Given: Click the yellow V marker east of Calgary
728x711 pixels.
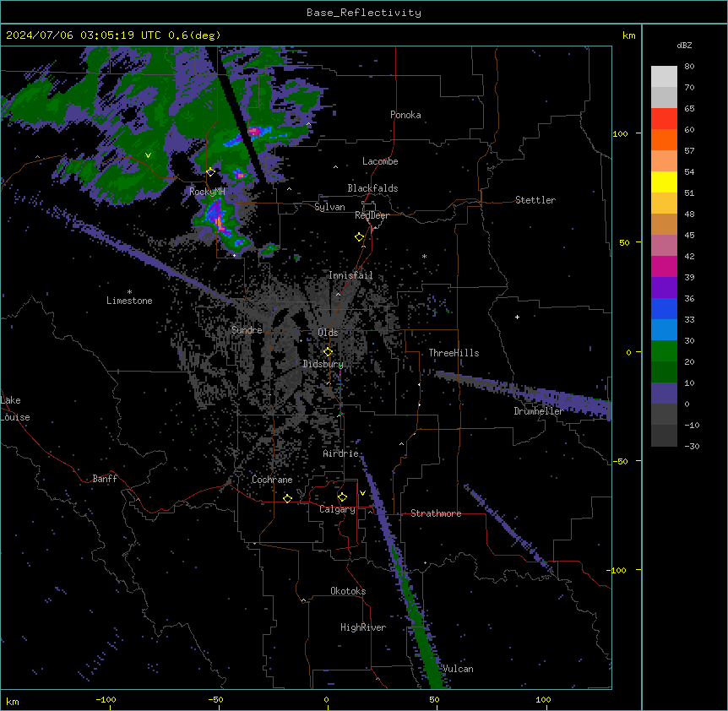Looking at the screenshot, I should tap(362, 493).
